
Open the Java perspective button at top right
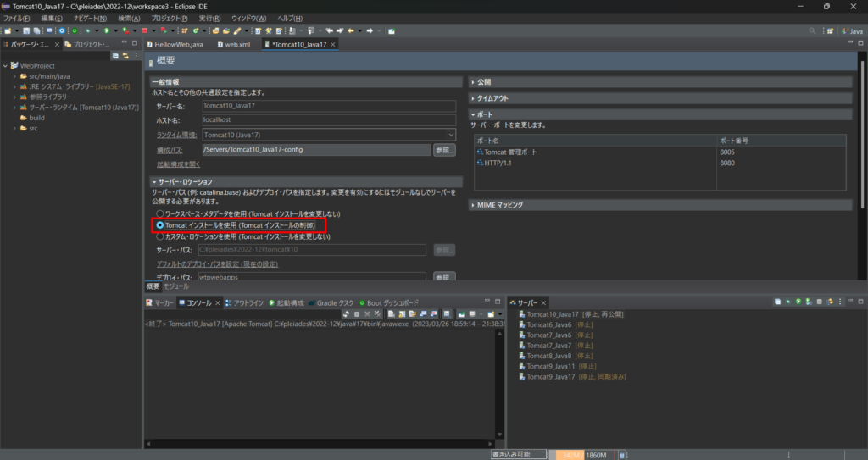849,30
